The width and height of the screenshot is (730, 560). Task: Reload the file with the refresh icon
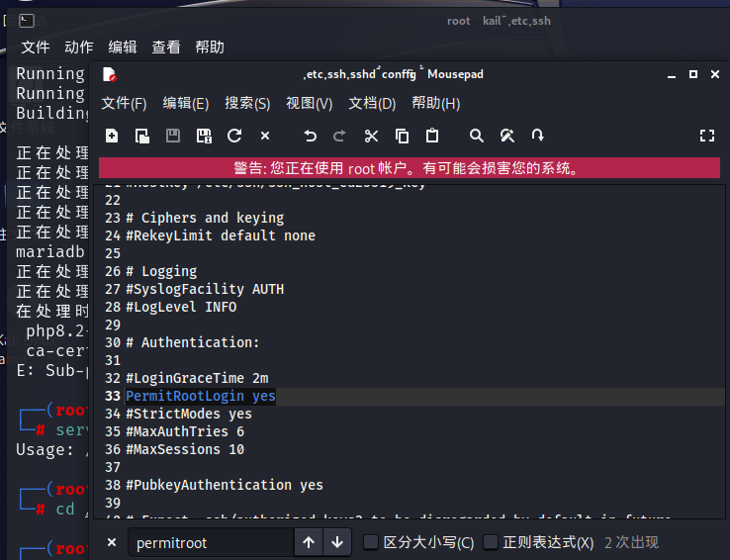pos(234,136)
